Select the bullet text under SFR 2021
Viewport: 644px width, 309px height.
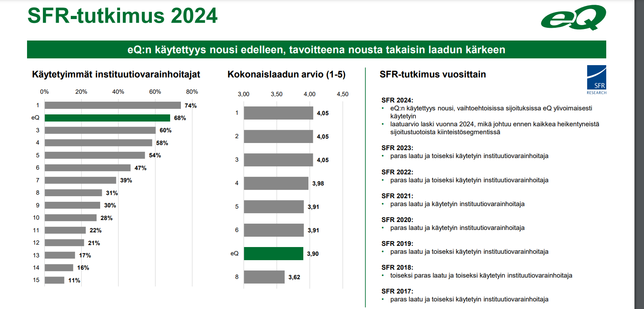[457, 204]
